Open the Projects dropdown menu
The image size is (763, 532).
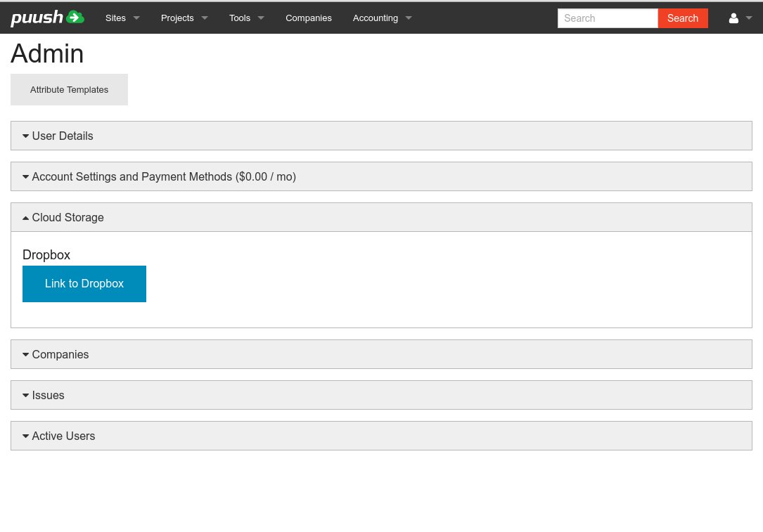pyautogui.click(x=184, y=18)
